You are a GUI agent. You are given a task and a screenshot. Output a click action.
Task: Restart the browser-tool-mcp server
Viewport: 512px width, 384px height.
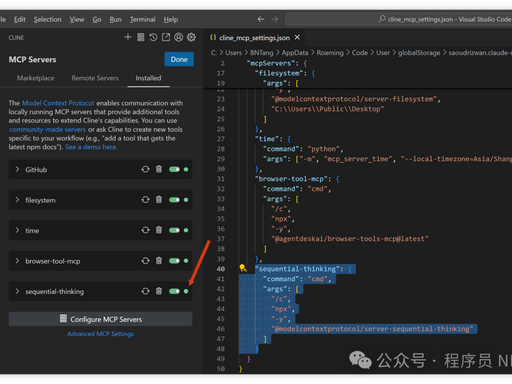145,261
